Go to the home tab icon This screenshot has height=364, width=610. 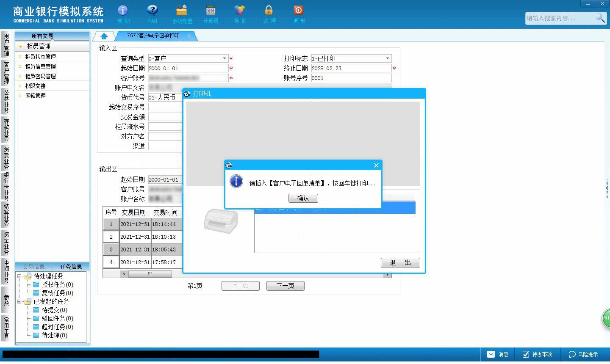click(x=104, y=36)
